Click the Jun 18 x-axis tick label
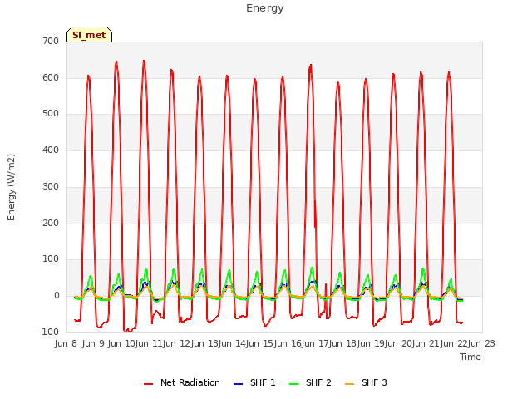Image resolution: width=532 pixels, height=399 pixels. (342, 343)
